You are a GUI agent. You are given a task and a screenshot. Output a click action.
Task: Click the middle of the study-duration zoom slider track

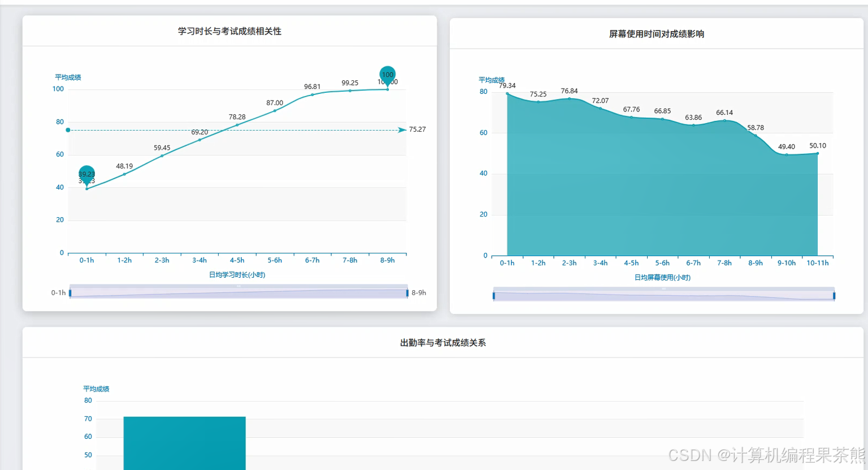point(238,293)
